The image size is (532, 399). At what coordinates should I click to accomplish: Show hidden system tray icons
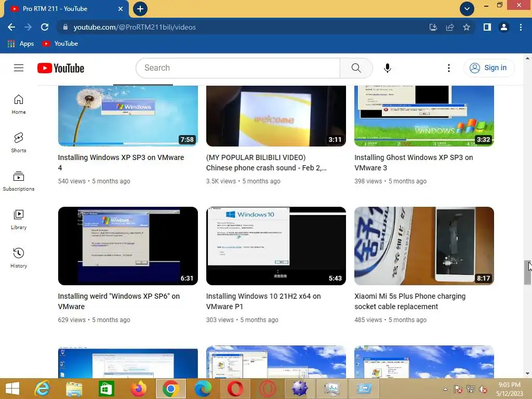445,389
